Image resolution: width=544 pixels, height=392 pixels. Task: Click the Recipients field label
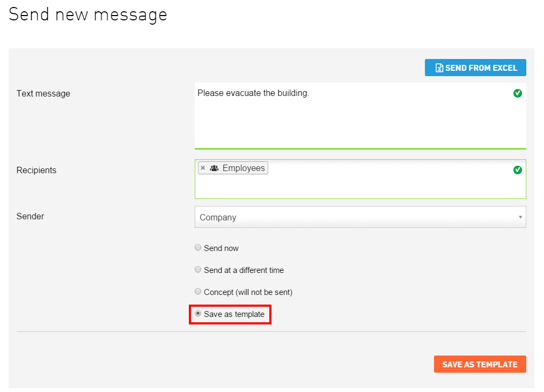click(36, 171)
